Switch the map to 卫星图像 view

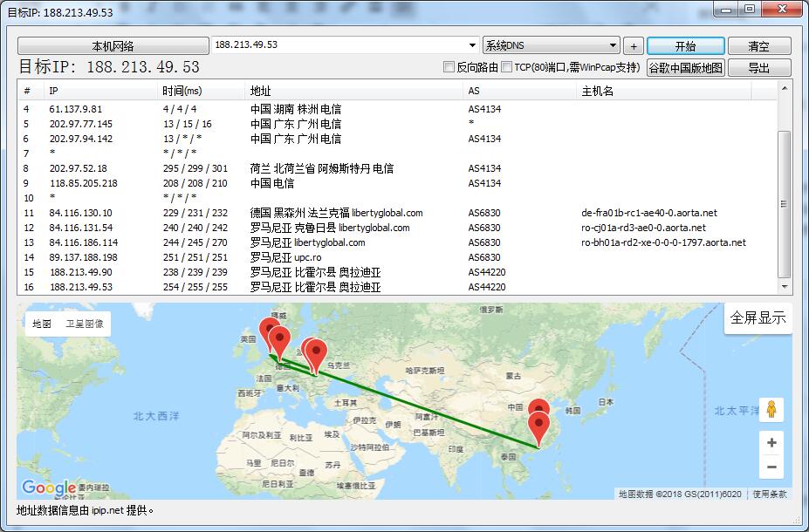[85, 324]
